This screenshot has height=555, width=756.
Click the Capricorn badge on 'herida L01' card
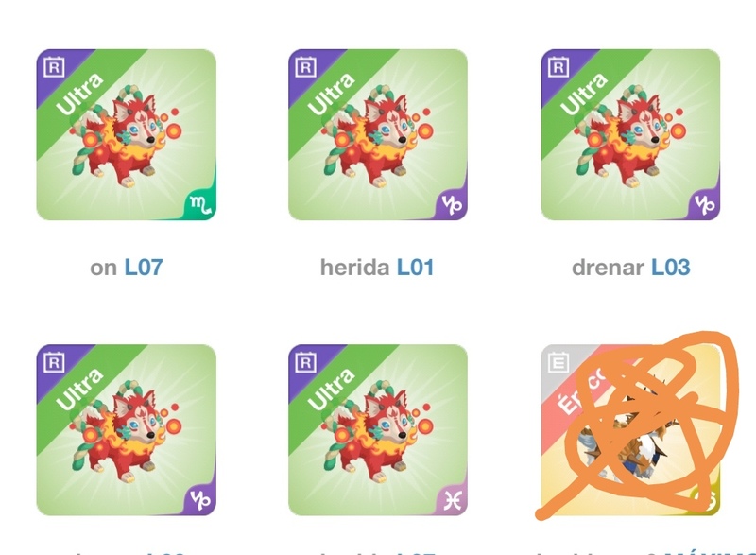(x=453, y=205)
